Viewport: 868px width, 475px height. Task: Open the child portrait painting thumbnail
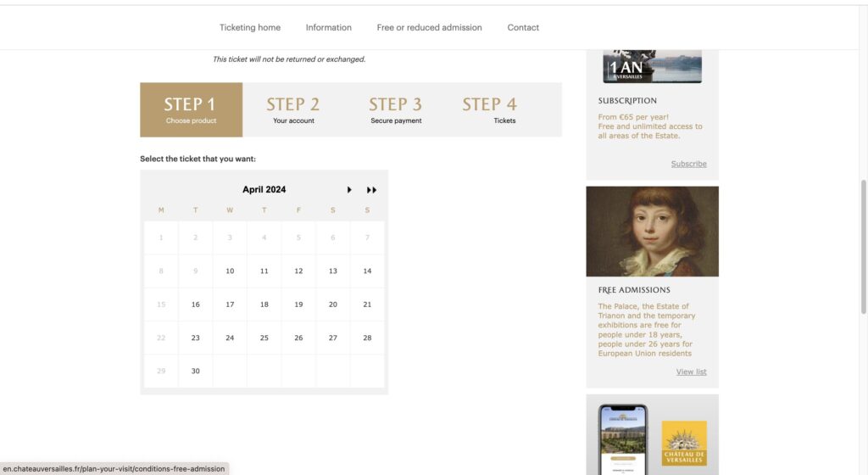tap(652, 232)
